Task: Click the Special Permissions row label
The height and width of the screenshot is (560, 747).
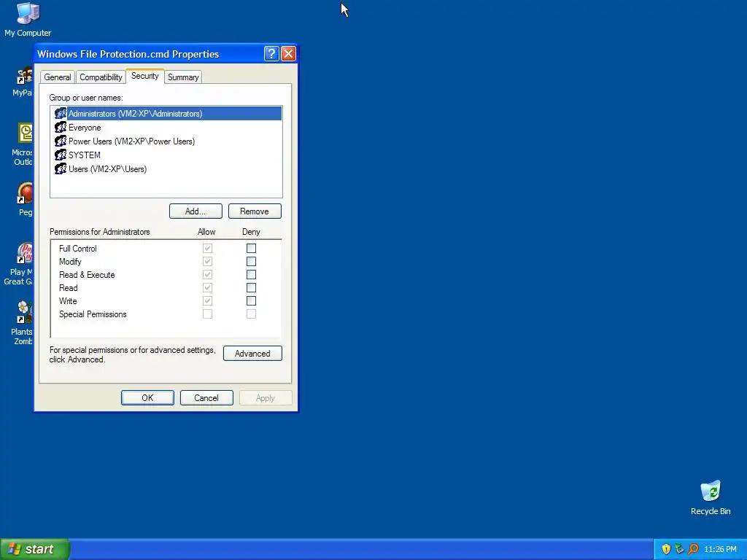Action: click(x=93, y=314)
